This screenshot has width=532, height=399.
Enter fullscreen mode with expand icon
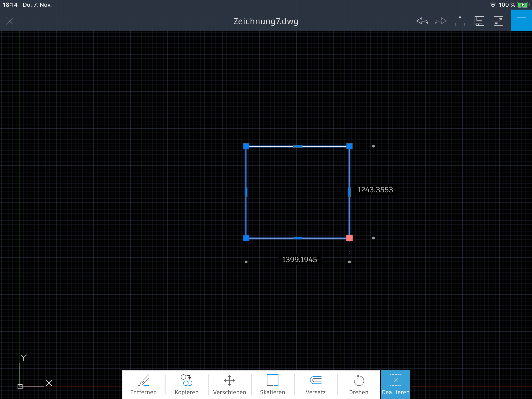[x=498, y=21]
